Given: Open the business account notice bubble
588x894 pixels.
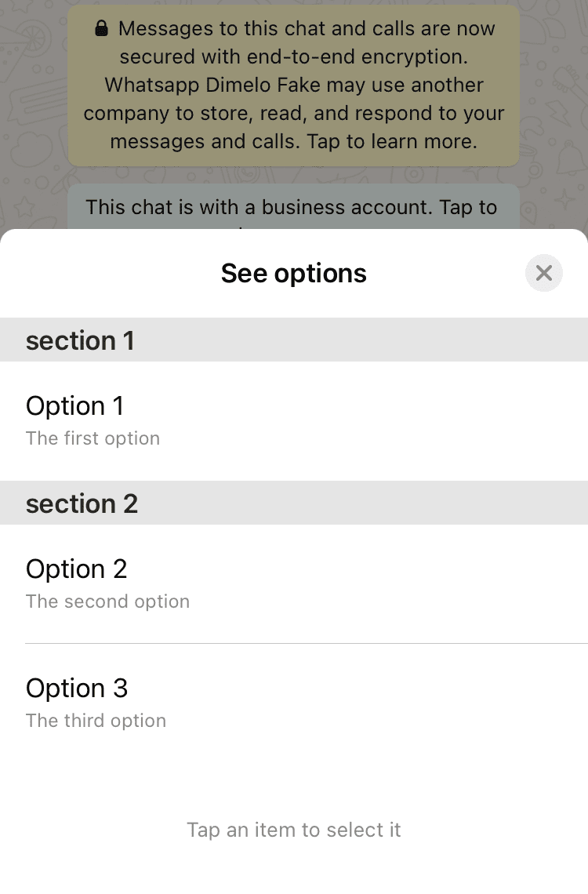Looking at the screenshot, I should [293, 205].
